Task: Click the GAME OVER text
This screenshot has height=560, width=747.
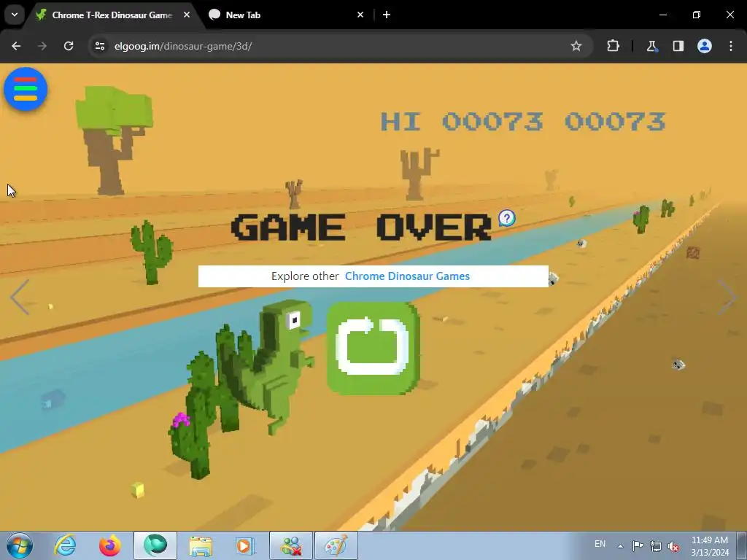Action: (361, 227)
